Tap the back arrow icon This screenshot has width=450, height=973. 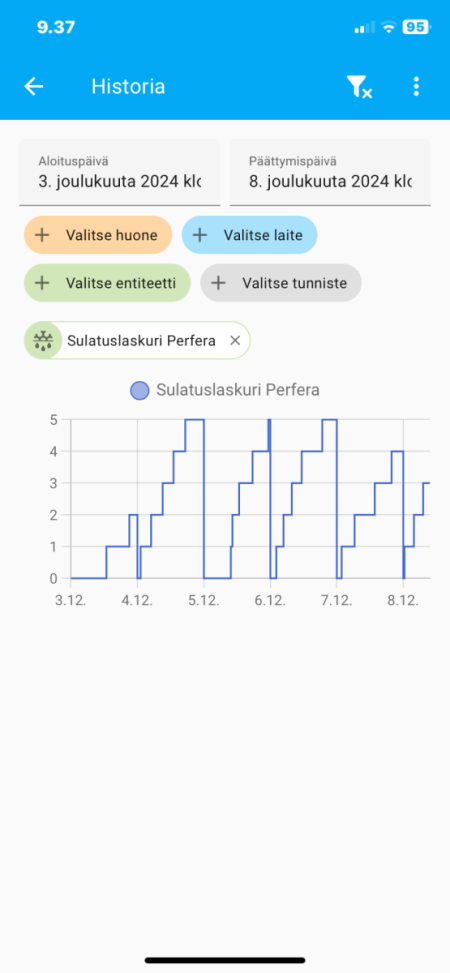tap(34, 86)
